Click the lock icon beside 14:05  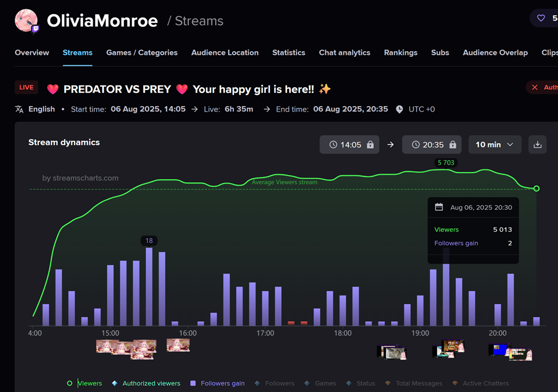tap(370, 144)
